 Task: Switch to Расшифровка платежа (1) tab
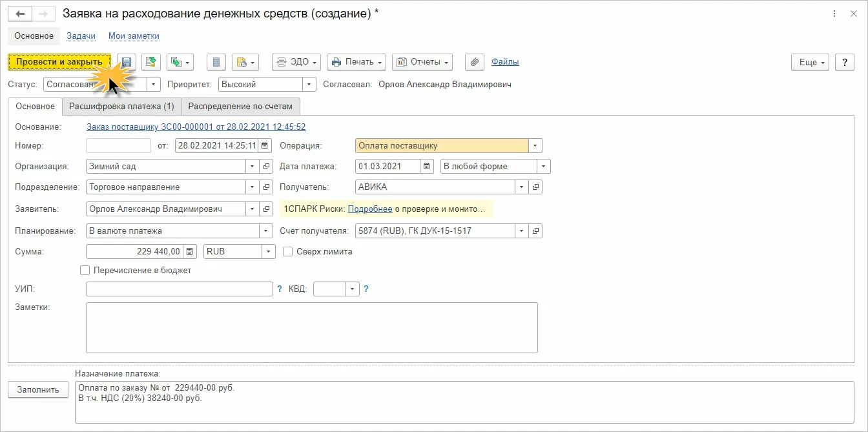[121, 106]
